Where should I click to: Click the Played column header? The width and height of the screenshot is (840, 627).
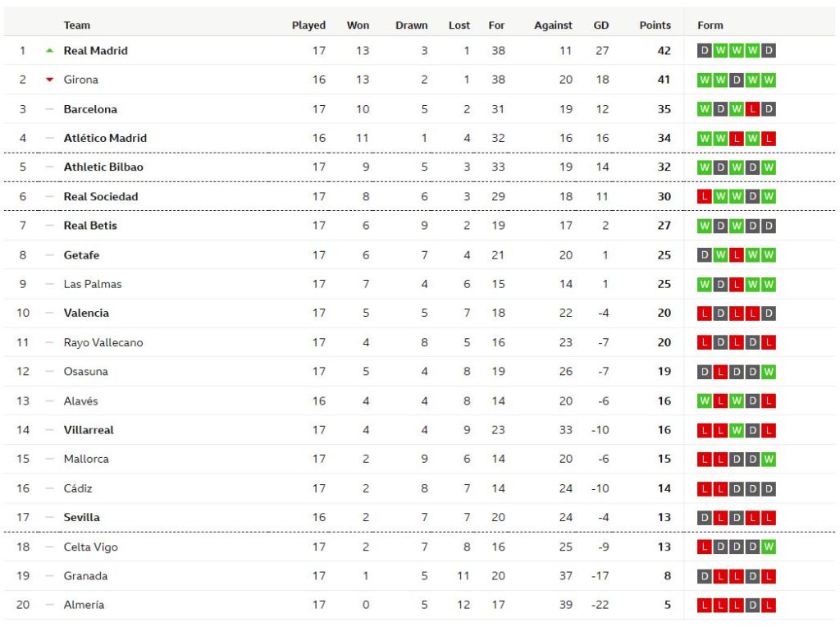[308, 25]
